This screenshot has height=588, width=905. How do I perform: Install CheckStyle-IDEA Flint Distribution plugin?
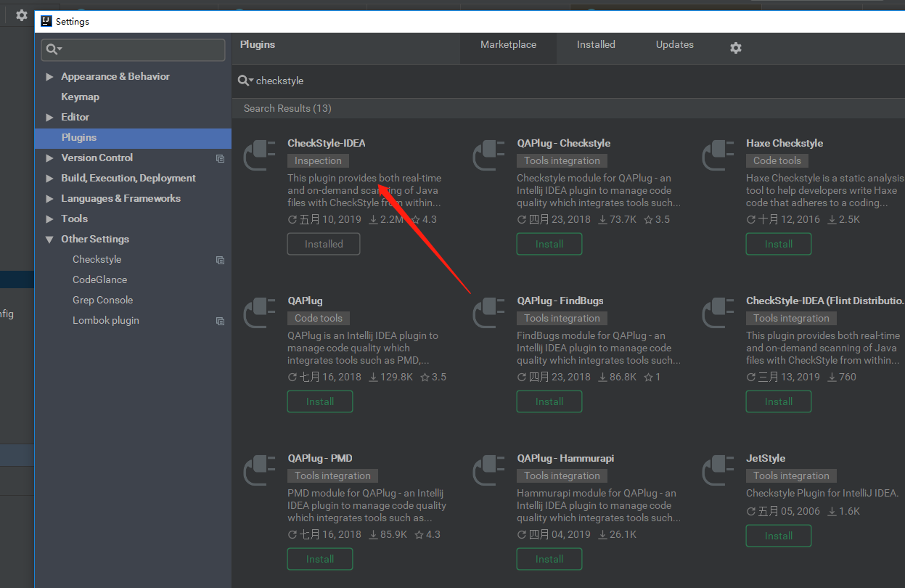pos(779,401)
